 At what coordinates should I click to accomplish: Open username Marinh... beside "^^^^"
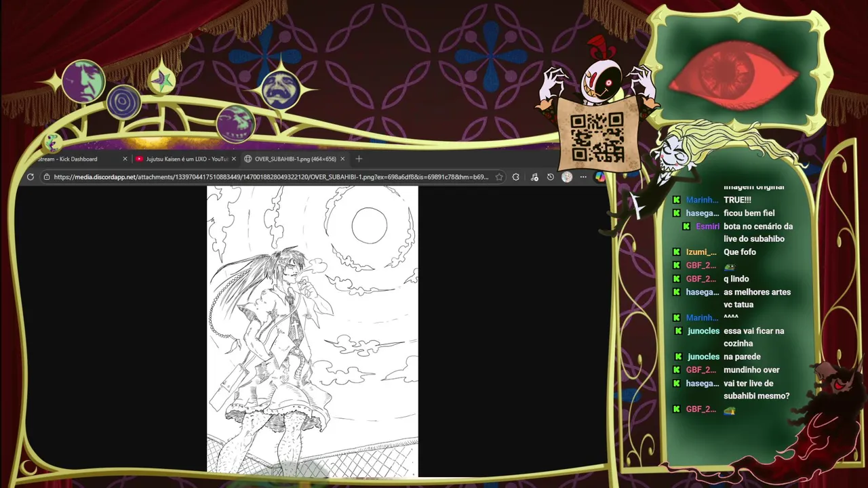pos(702,318)
